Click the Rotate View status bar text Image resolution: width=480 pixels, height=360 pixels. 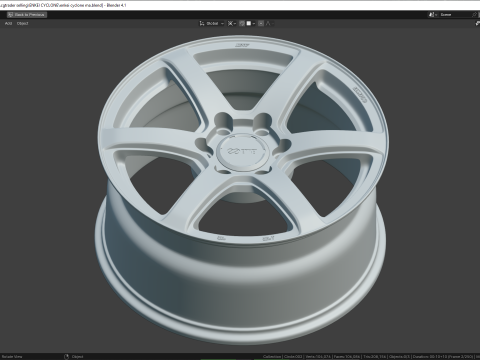12,357
